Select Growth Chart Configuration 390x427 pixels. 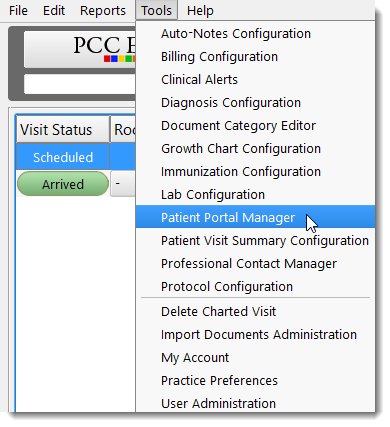point(255,149)
